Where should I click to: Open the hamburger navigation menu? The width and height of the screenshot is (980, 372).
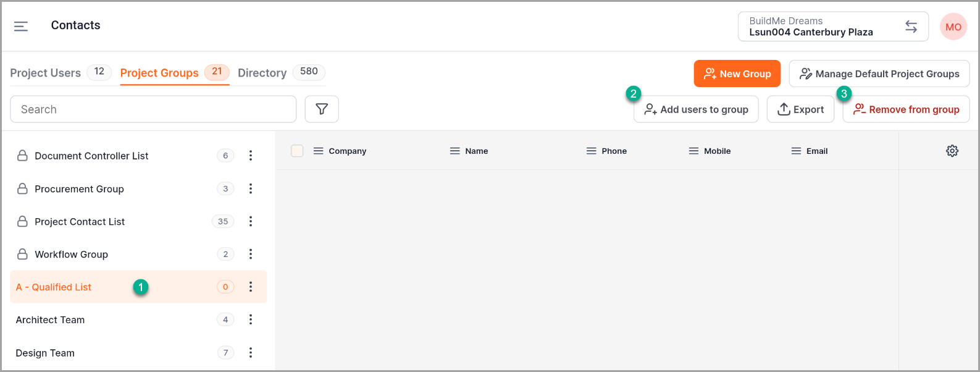coord(21,26)
